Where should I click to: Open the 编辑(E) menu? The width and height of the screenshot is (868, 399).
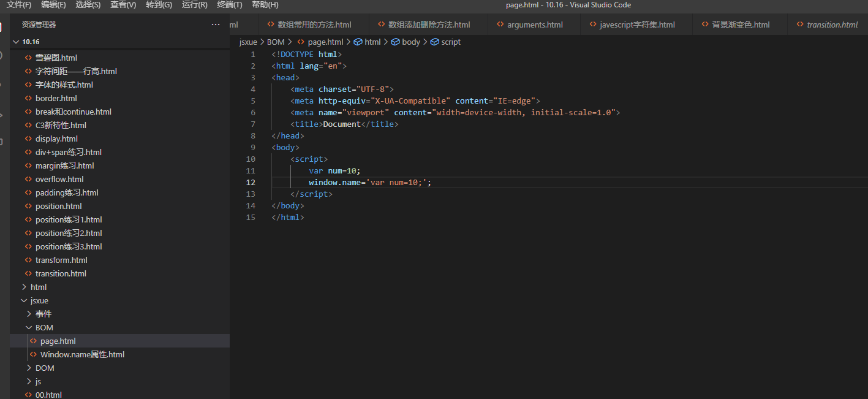[x=54, y=5]
